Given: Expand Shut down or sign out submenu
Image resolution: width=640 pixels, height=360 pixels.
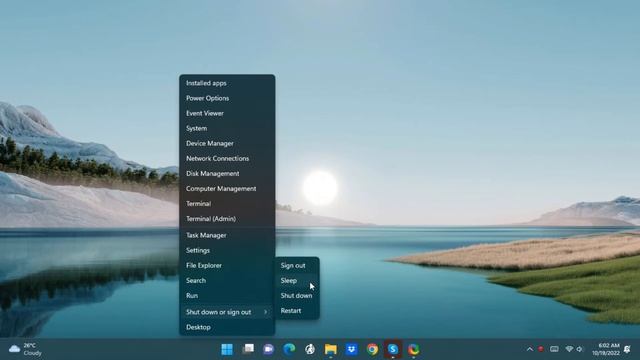Looking at the screenshot, I should tap(227, 312).
